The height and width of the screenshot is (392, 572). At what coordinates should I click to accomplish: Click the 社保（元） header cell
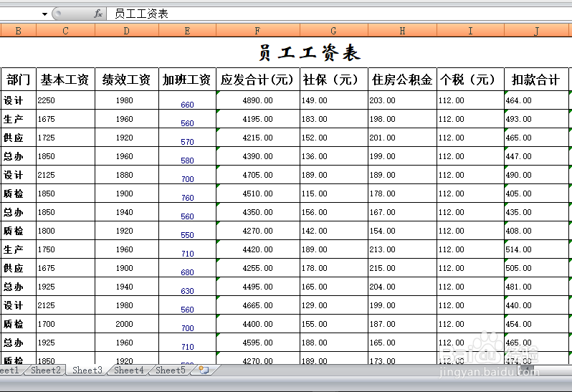(334, 79)
